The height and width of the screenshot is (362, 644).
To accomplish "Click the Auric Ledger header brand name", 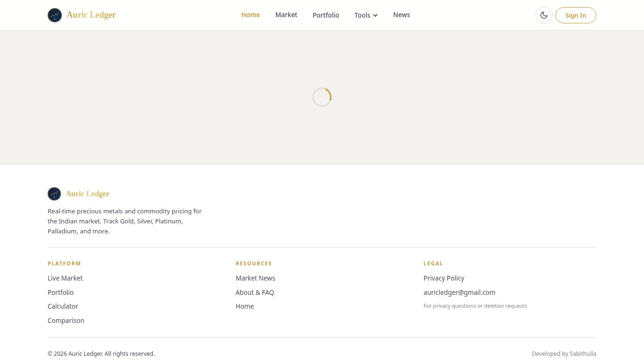I will [91, 15].
